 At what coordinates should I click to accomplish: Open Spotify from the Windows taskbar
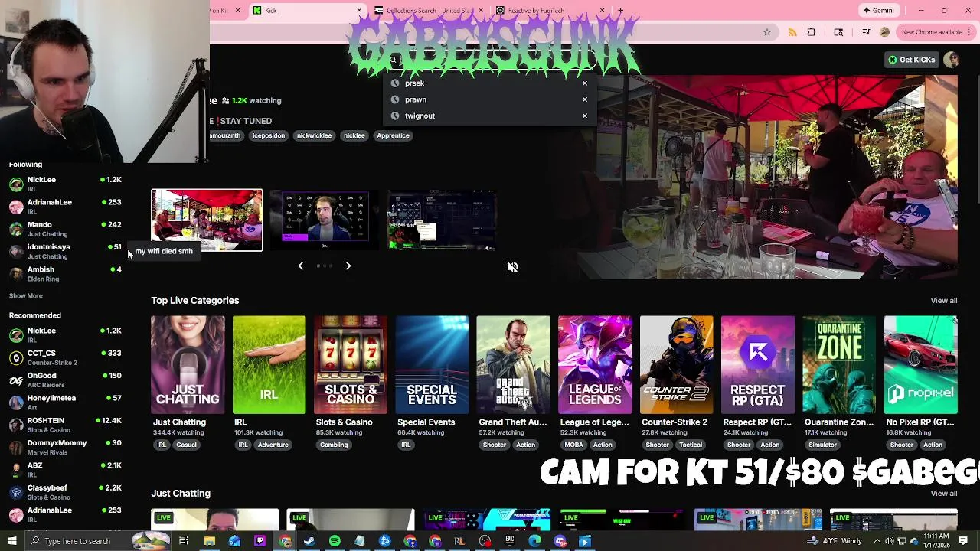(335, 541)
